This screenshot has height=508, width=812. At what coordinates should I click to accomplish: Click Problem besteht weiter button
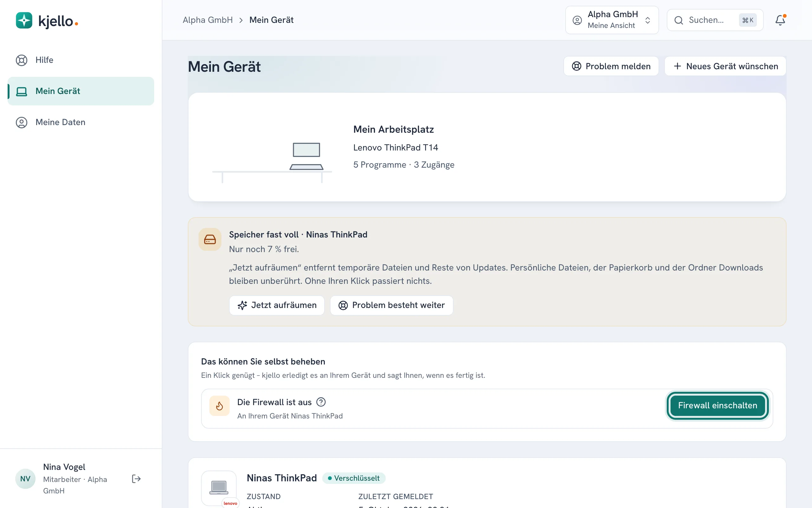pyautogui.click(x=392, y=305)
